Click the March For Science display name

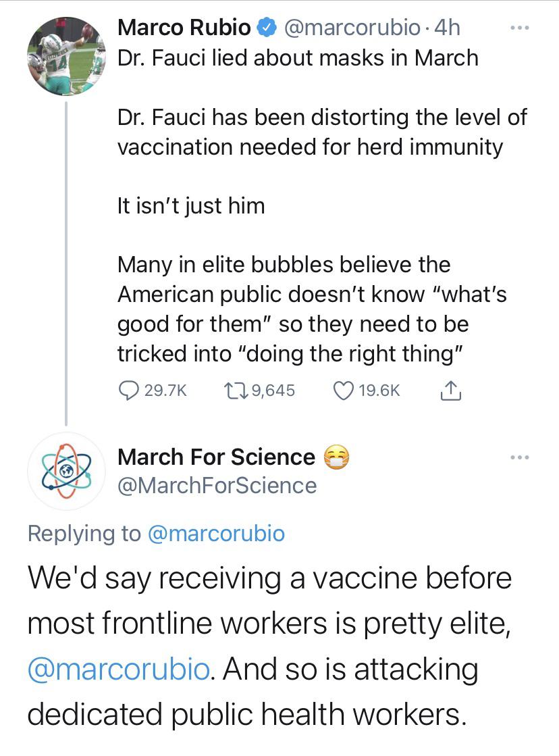tap(216, 457)
